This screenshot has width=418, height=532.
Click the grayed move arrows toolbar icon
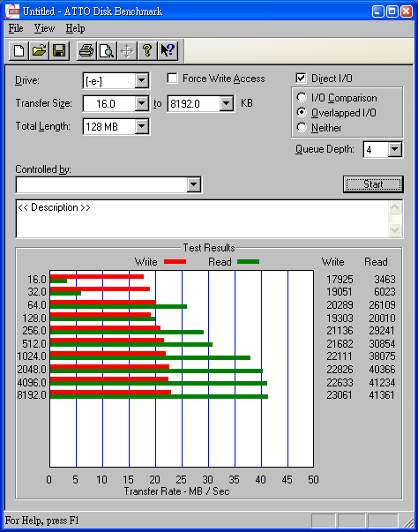pos(127,51)
